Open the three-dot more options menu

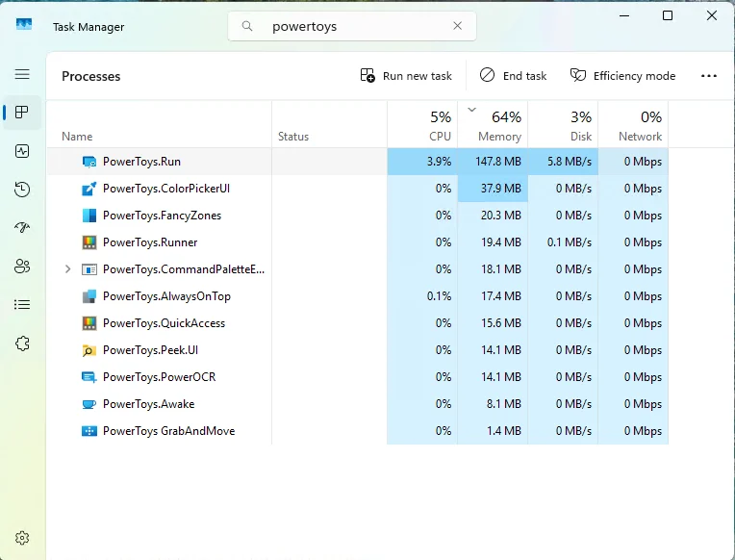(709, 76)
